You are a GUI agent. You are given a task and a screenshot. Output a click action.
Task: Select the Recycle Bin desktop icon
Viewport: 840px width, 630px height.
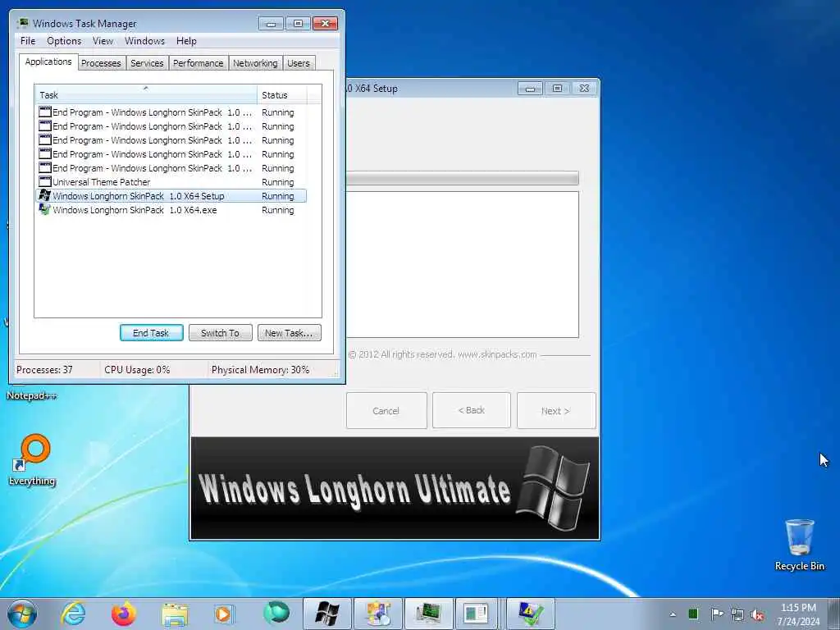(799, 545)
